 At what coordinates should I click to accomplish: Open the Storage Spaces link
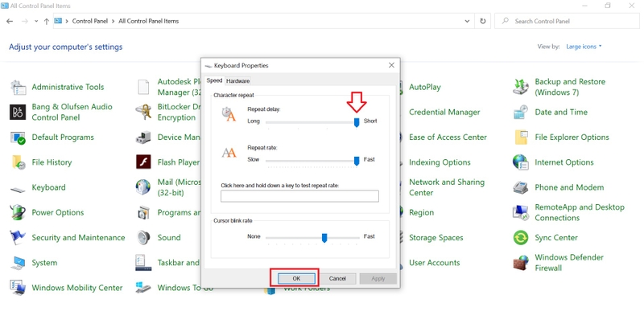[436, 238]
